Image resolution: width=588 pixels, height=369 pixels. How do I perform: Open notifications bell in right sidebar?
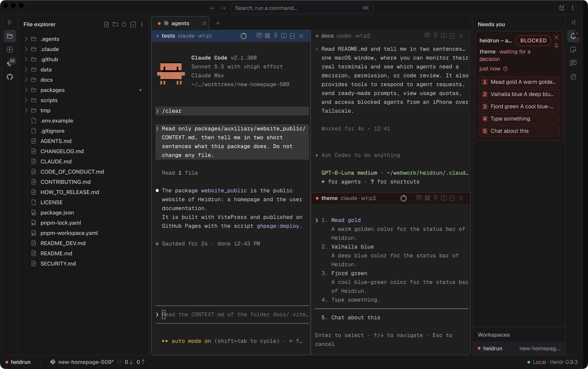pyautogui.click(x=573, y=36)
